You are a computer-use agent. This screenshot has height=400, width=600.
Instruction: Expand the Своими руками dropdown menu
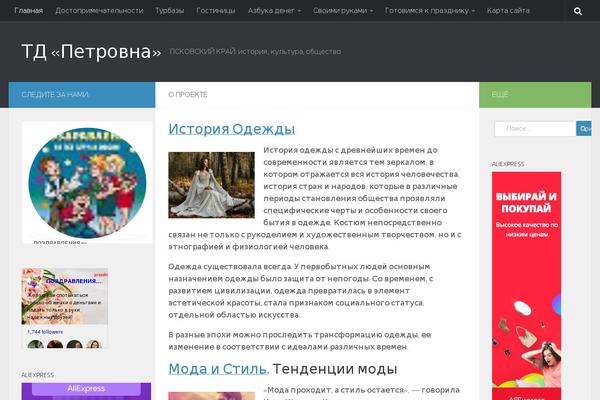(343, 11)
